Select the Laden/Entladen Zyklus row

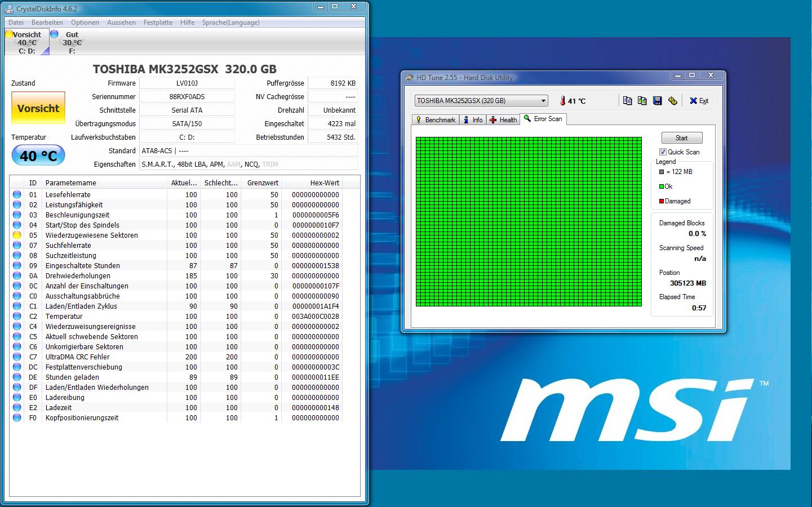[x=176, y=306]
